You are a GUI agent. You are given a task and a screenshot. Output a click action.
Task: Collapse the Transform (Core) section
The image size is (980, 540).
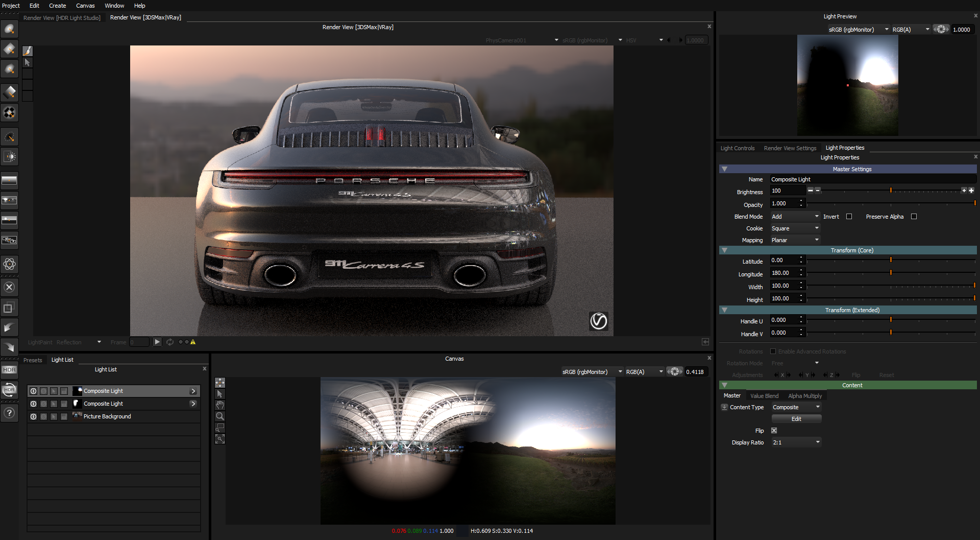(724, 250)
